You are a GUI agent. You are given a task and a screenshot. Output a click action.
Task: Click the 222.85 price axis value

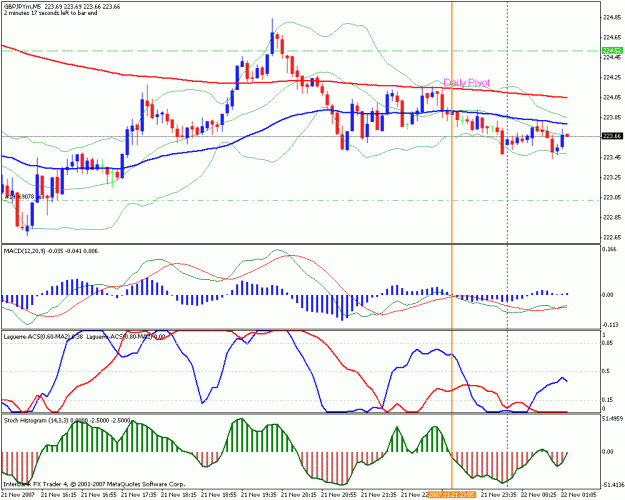point(613,218)
